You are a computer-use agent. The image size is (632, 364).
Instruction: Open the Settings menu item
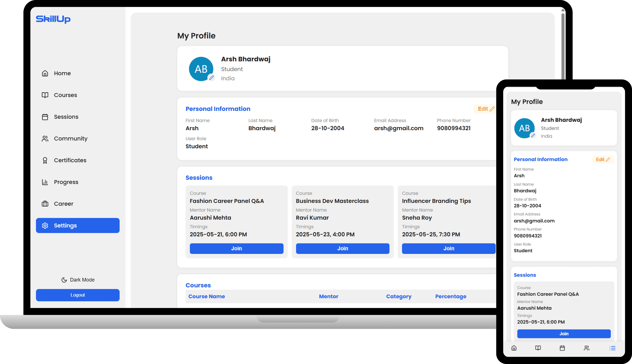point(78,225)
